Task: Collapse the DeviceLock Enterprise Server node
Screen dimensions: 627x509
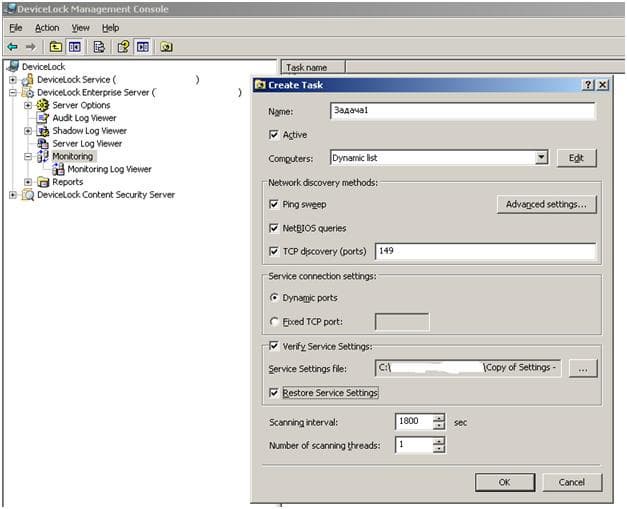Action: click(x=13, y=92)
